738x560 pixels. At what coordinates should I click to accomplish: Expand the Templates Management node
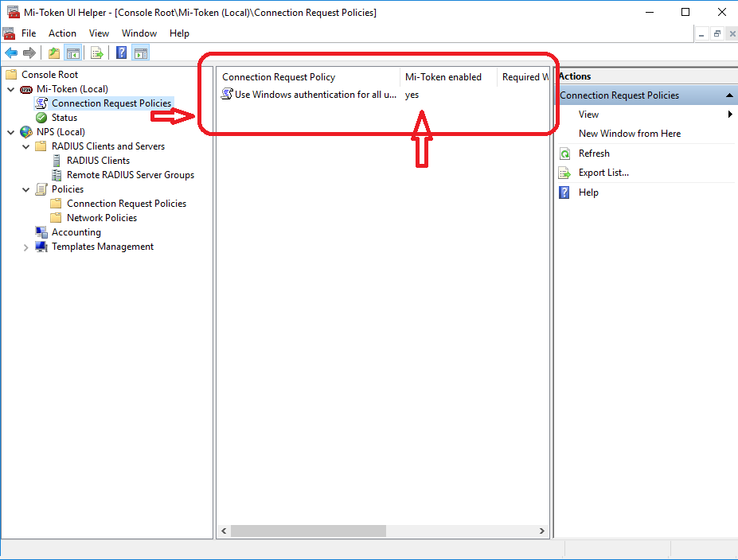tap(26, 247)
